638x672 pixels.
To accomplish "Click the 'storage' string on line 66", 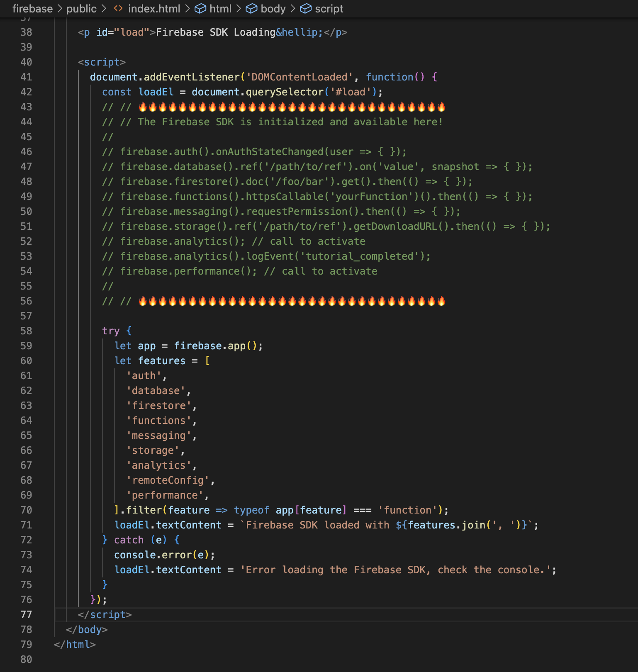I will (x=153, y=450).
